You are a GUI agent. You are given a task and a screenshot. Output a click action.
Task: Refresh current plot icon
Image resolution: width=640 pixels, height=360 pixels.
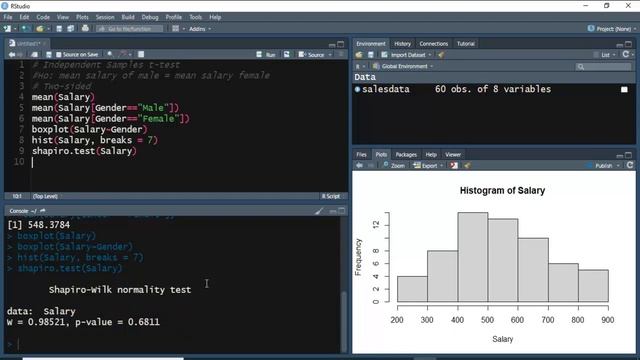(x=630, y=165)
